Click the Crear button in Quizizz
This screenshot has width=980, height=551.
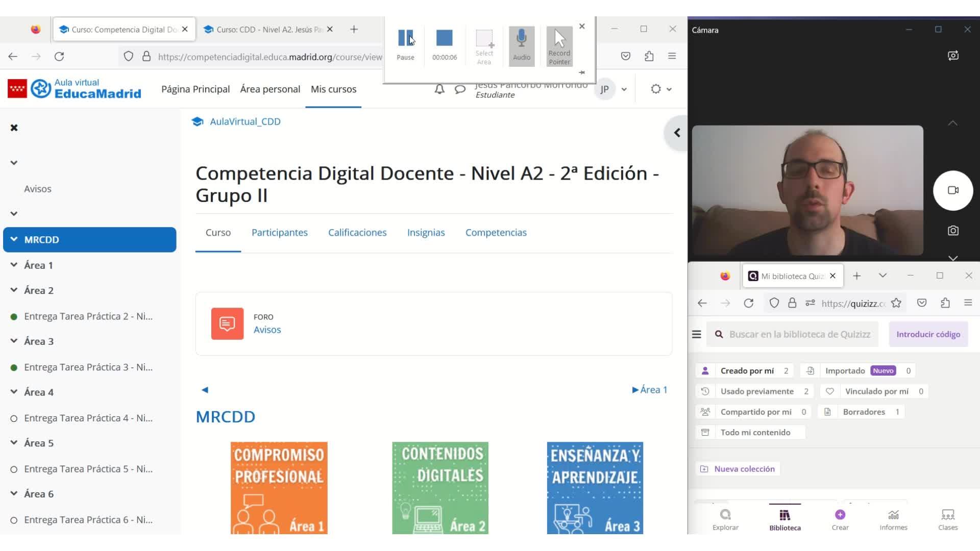pyautogui.click(x=840, y=519)
